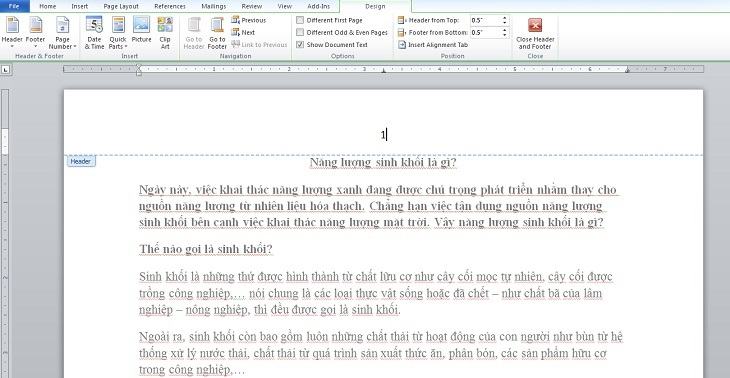Viewport: 730px width, 378px height.
Task: Select the Design tab
Action: coord(375,7)
